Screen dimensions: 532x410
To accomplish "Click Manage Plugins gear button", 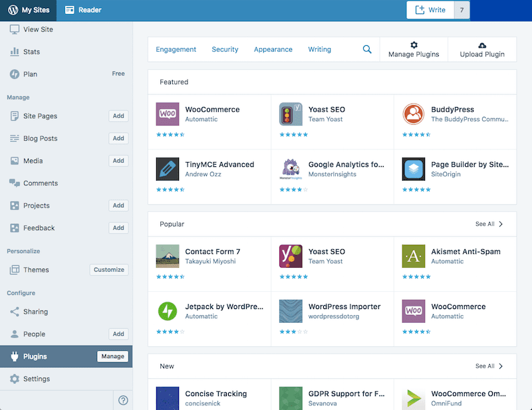I will tap(414, 50).
